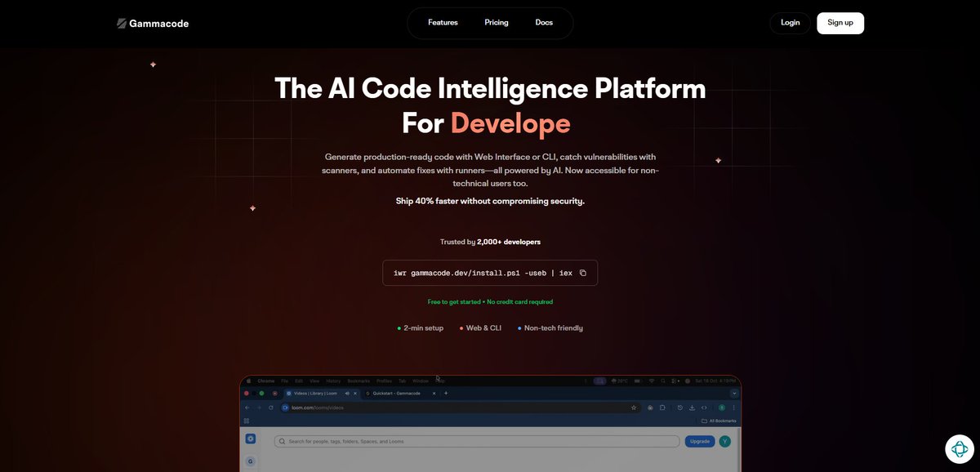
Task: Mute audio on the Loom videos tab
Action: (346, 393)
